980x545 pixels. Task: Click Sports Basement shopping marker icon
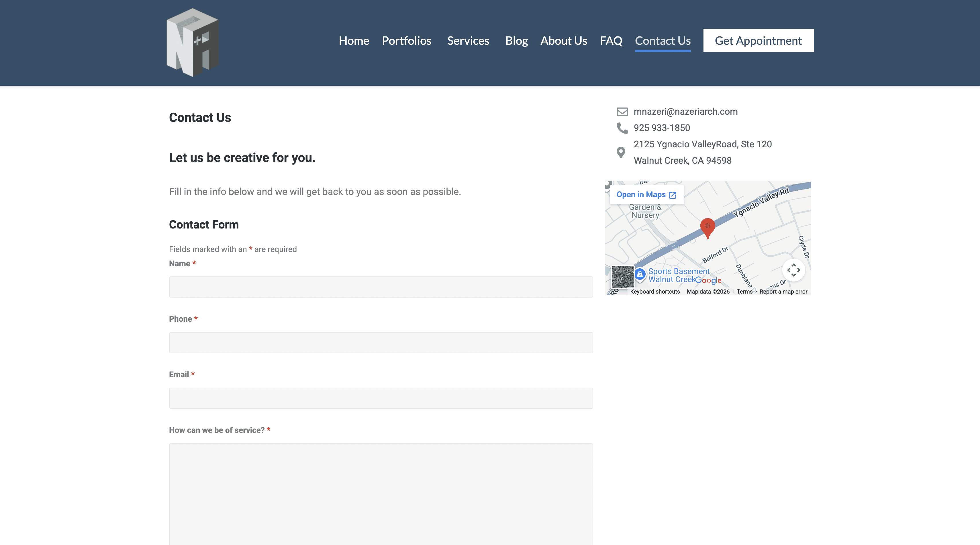[640, 274]
